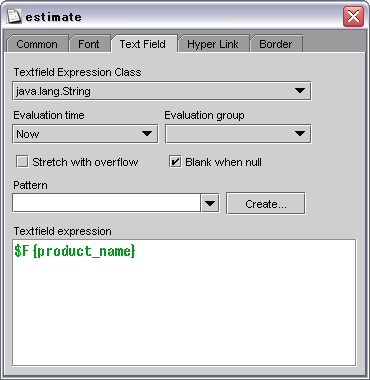Expand the Textfield Expression Class dropdown arrow
The image size is (370, 380).
pyautogui.click(x=300, y=91)
